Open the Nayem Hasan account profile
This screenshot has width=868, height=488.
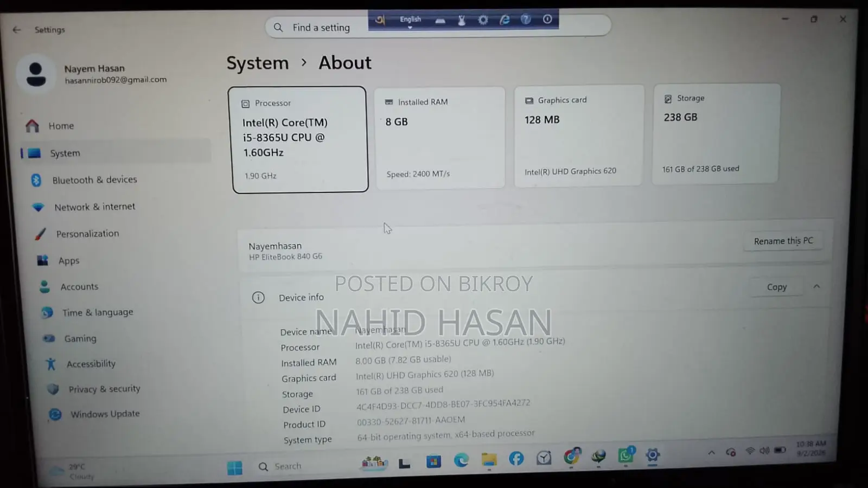tap(92, 73)
